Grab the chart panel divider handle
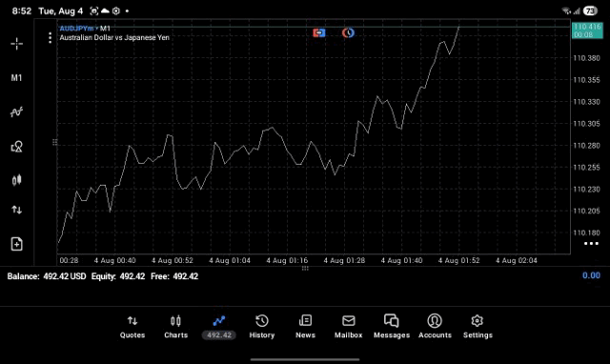Screen dimensions: 610x364 click(x=305, y=269)
